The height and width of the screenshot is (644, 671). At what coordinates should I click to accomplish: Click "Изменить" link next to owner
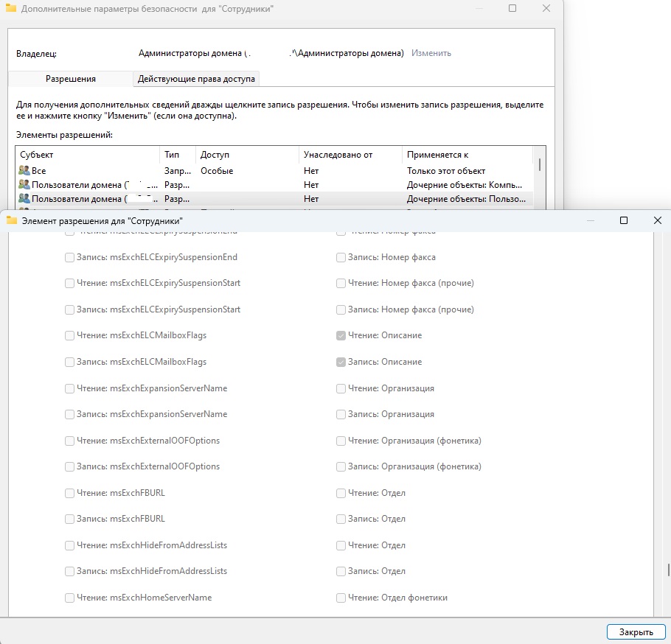tap(431, 53)
